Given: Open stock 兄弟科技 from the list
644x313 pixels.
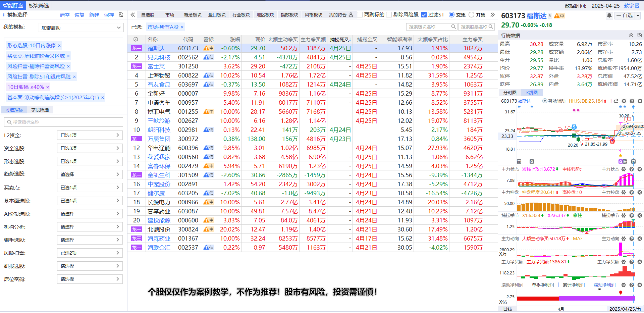Looking at the screenshot, I should pos(159,57).
